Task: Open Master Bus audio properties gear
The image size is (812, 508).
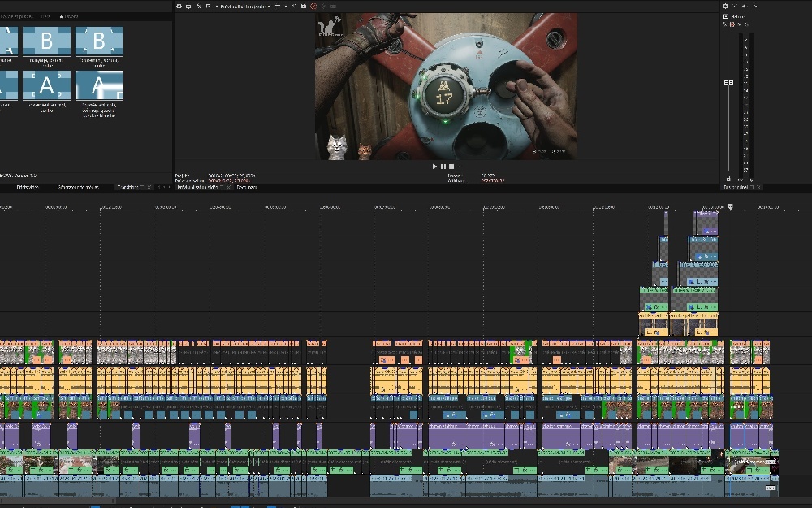Action: (x=725, y=6)
